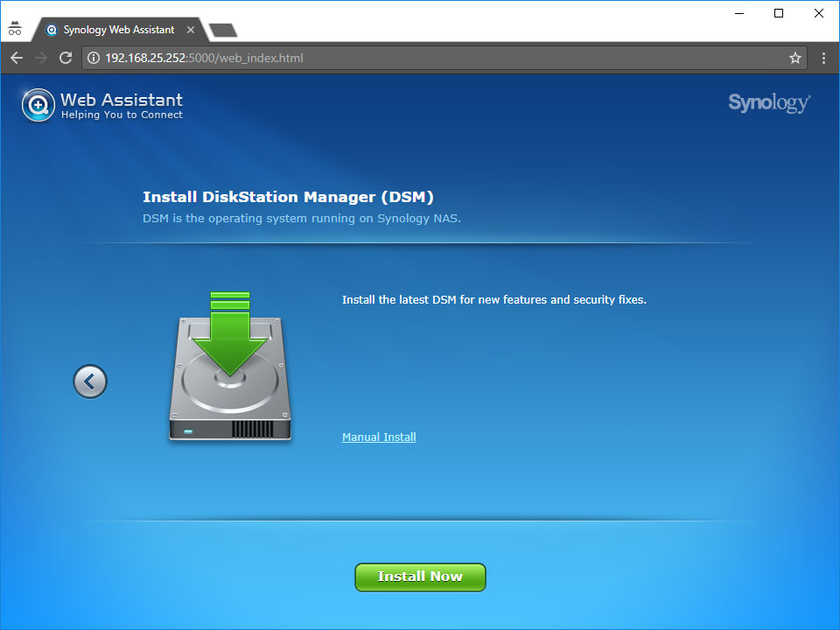Screen dimensions: 840x630
Task: View site information icon in address bar
Action: pos(94,58)
